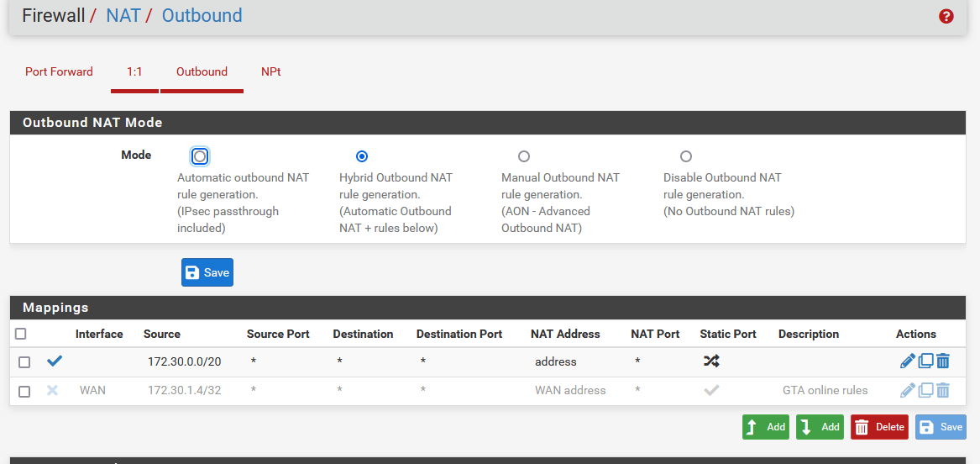Image resolution: width=980 pixels, height=464 pixels.
Task: Add mapping to top of list
Action: [x=766, y=427]
